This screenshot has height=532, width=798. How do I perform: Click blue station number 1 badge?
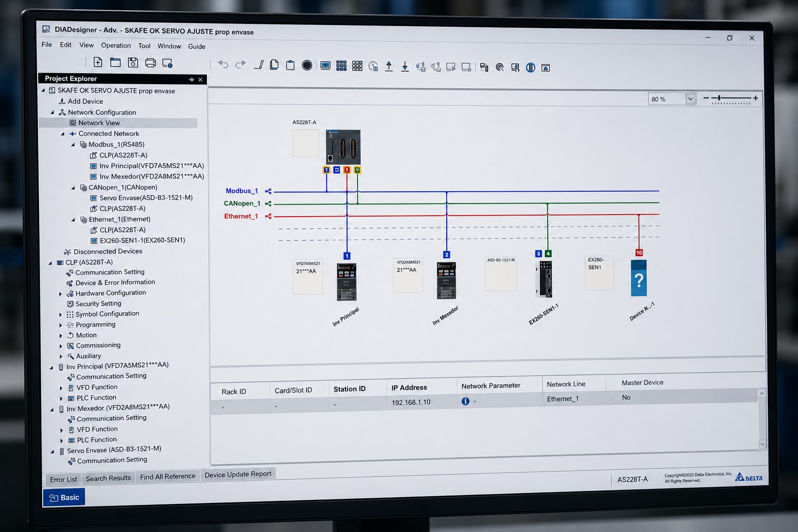point(347,256)
